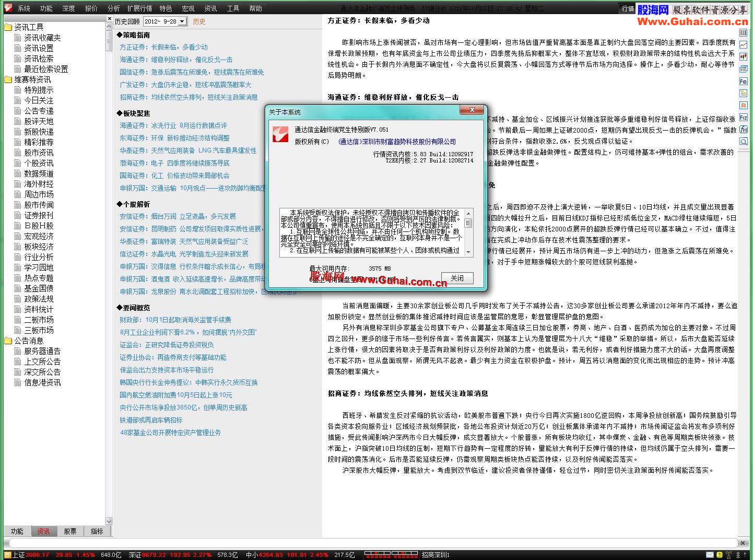Screen dimensions: 753x560
Task: Open article 方正证券：长假来临，多看少动
Action: click(x=163, y=47)
